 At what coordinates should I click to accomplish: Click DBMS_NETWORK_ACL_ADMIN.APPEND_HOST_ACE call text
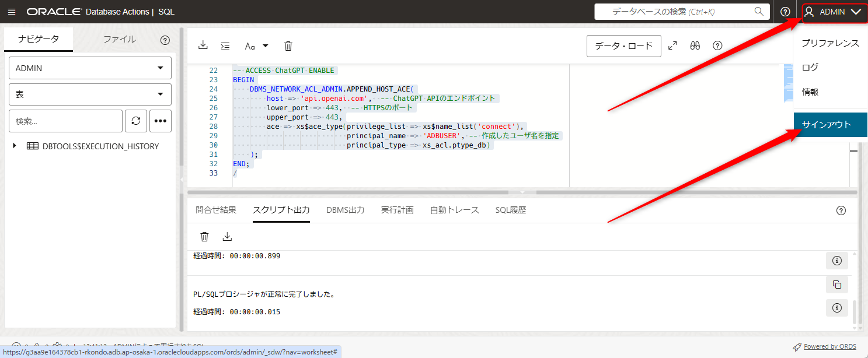tap(331, 89)
